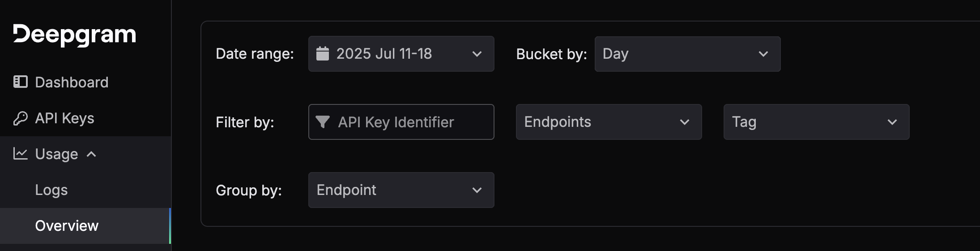Open the Usage Logs page
This screenshot has height=251, width=980.
click(51, 190)
